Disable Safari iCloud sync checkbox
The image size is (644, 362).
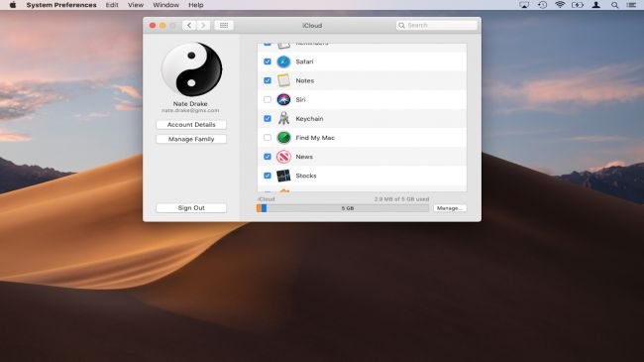(268, 61)
